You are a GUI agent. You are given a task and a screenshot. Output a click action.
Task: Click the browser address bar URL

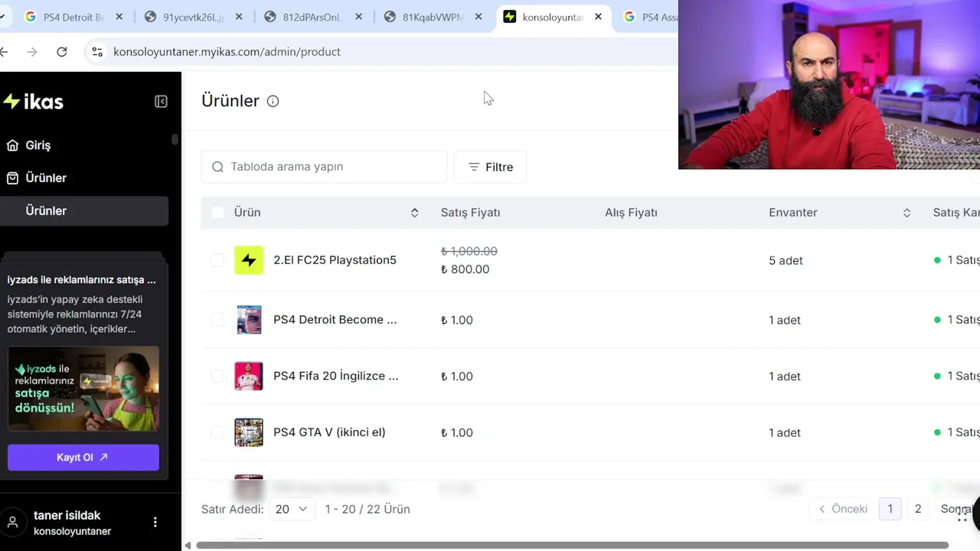point(227,51)
